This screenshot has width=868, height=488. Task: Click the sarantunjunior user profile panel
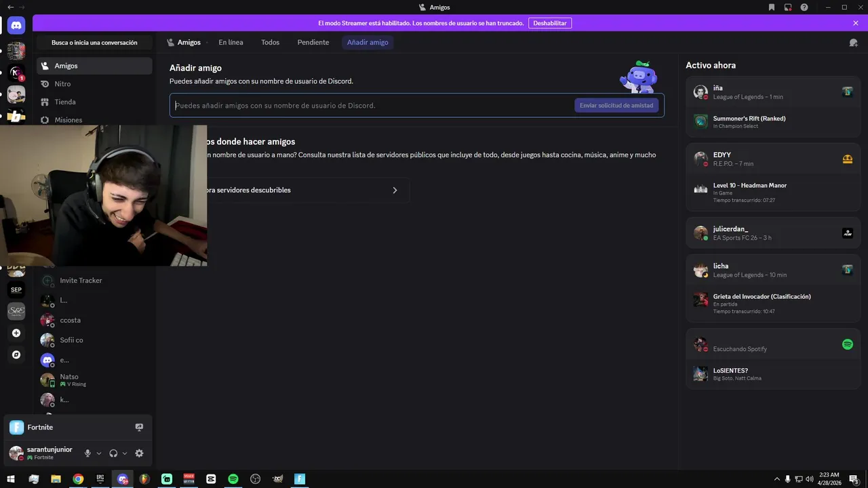click(x=42, y=453)
